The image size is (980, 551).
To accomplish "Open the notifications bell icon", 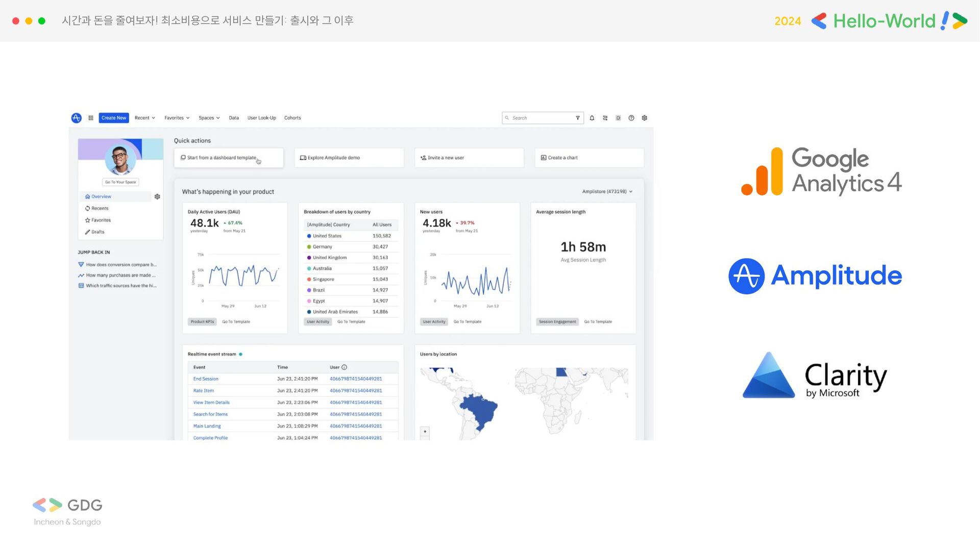I will [592, 118].
